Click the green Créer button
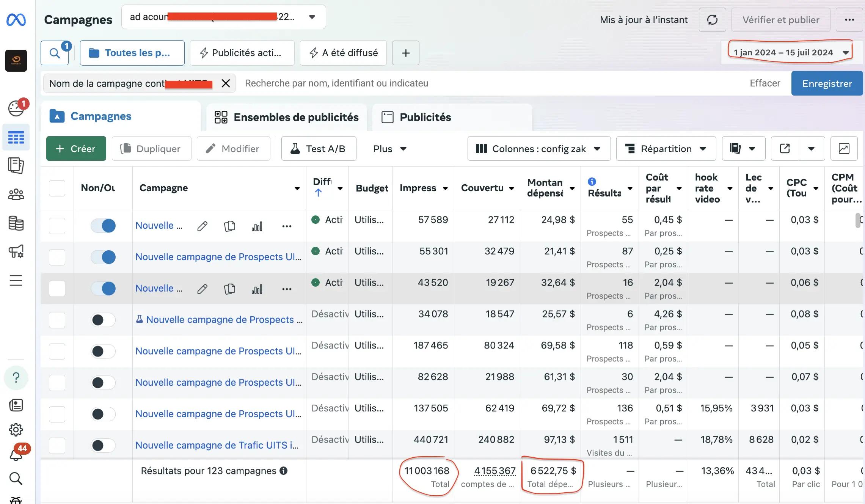This screenshot has width=865, height=504. (76, 149)
